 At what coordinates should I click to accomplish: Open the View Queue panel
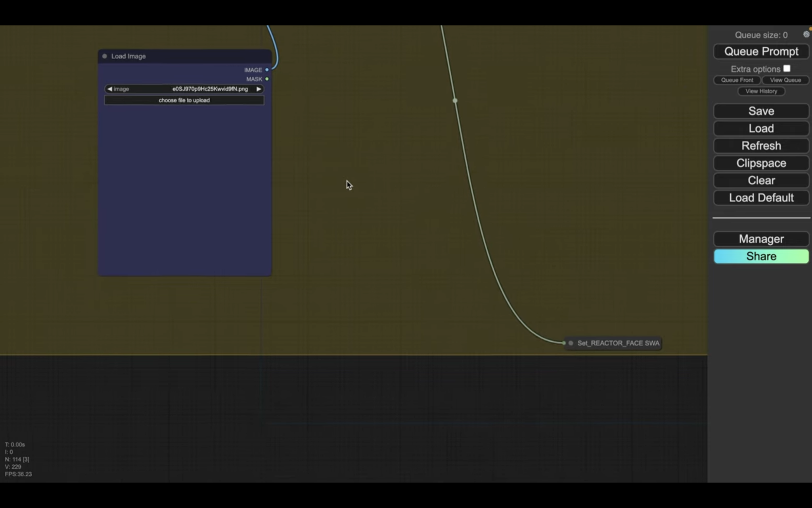coord(785,80)
